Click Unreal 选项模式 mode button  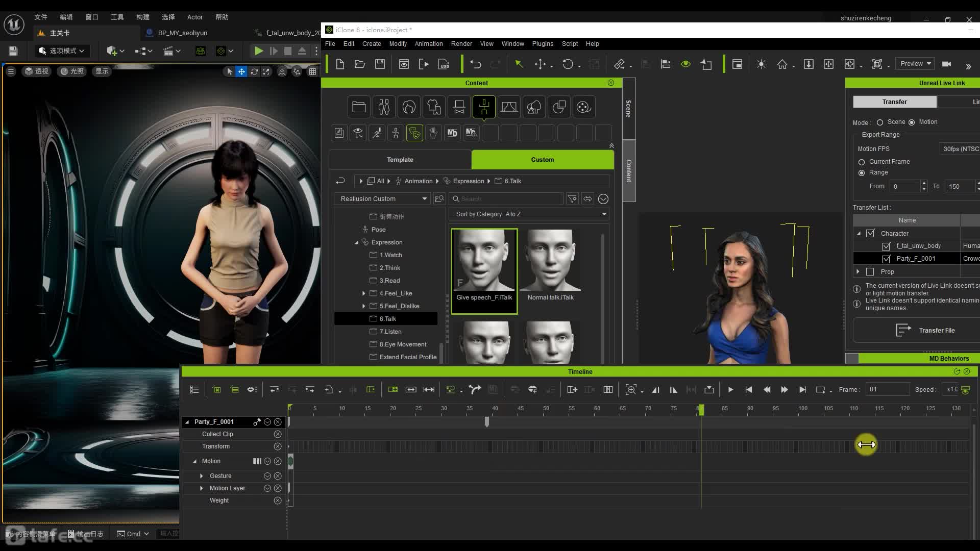62,51
